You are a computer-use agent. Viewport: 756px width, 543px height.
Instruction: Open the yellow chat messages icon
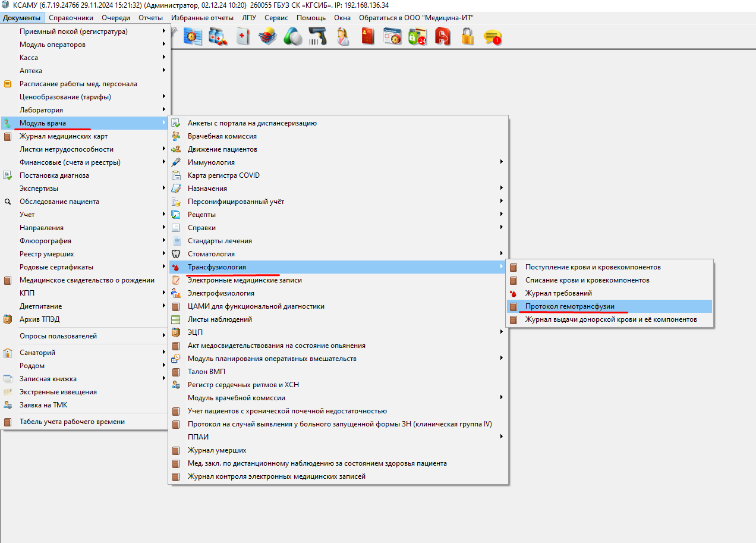(492, 37)
